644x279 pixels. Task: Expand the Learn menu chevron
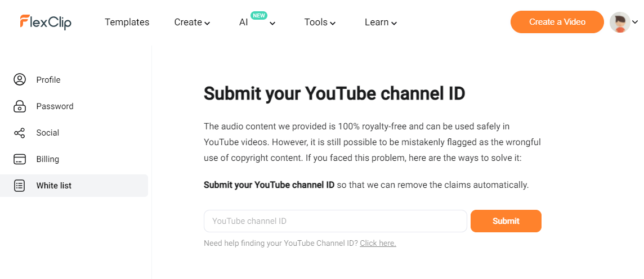click(x=394, y=24)
